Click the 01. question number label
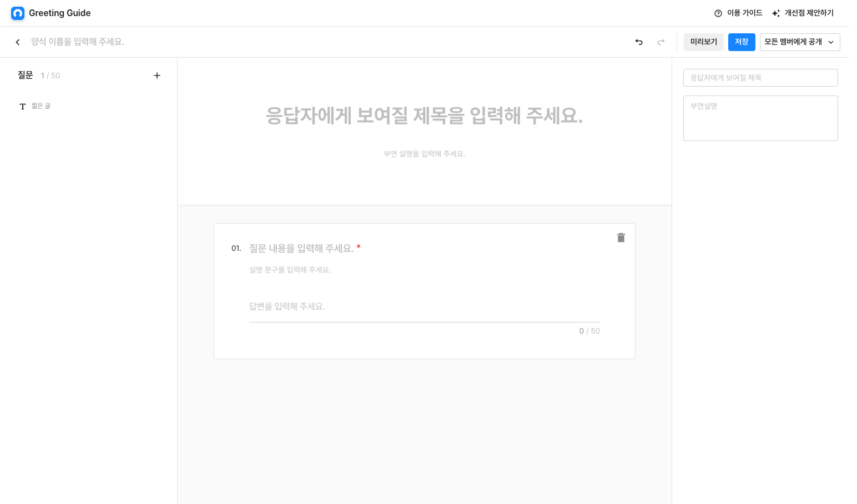Image resolution: width=857 pixels, height=504 pixels. pyautogui.click(x=236, y=249)
